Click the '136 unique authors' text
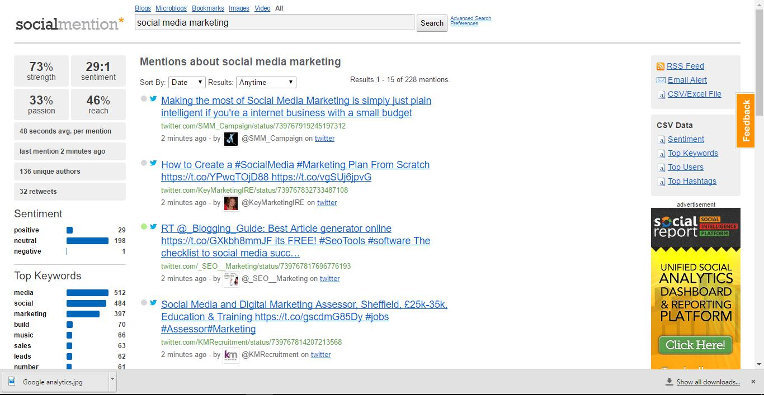This screenshot has width=764, height=395. coord(50,171)
